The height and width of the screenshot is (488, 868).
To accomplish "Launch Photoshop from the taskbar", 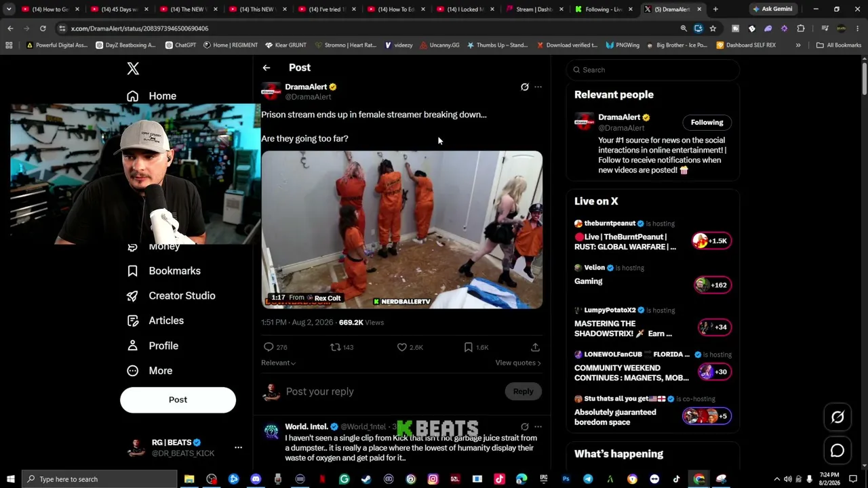I will 566,479.
